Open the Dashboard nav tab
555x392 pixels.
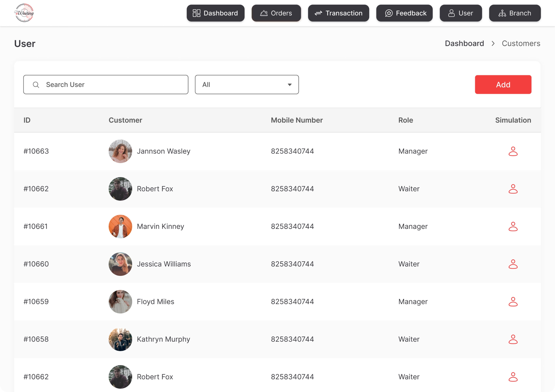click(215, 13)
